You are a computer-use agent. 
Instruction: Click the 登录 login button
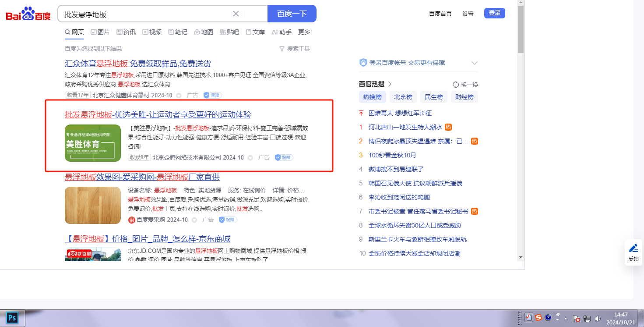click(x=494, y=13)
